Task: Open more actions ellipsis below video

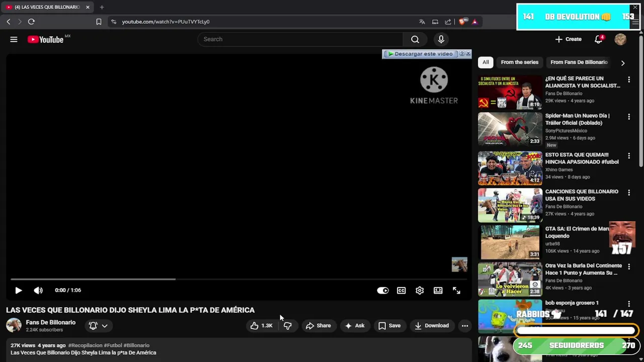Action: 465,326
